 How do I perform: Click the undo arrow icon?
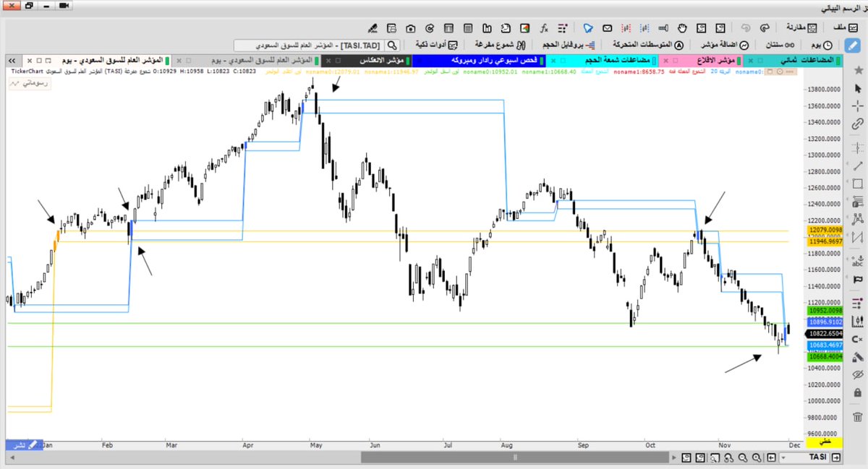click(745, 28)
